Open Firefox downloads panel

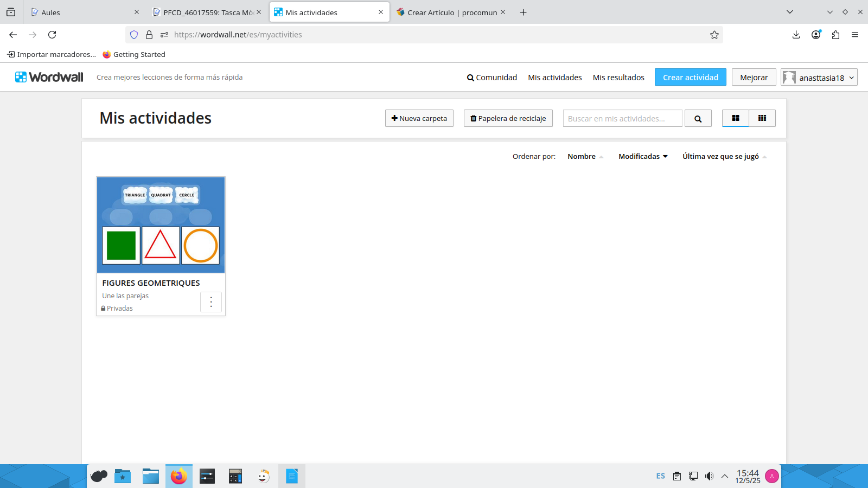click(796, 35)
